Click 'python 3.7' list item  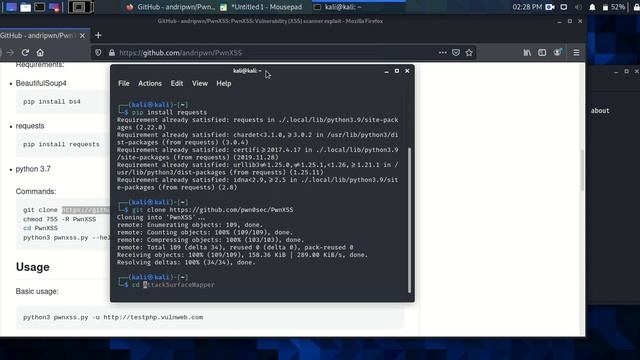pos(33,169)
